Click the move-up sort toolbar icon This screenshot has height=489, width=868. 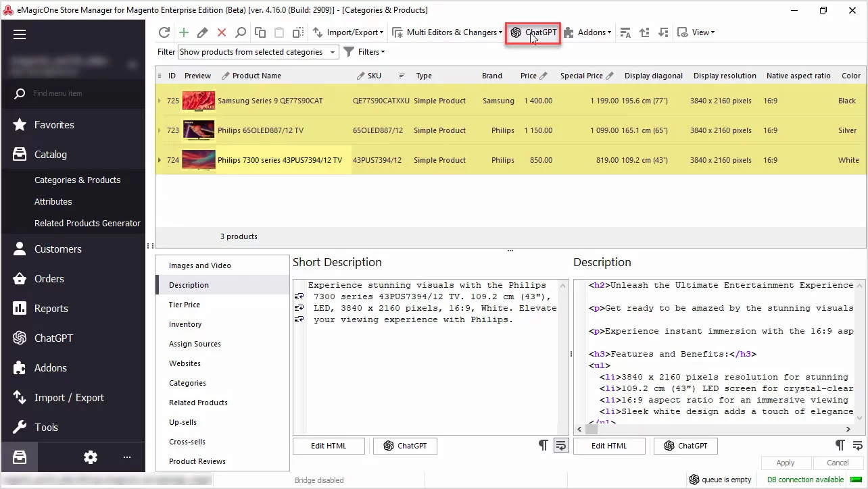[x=644, y=32]
